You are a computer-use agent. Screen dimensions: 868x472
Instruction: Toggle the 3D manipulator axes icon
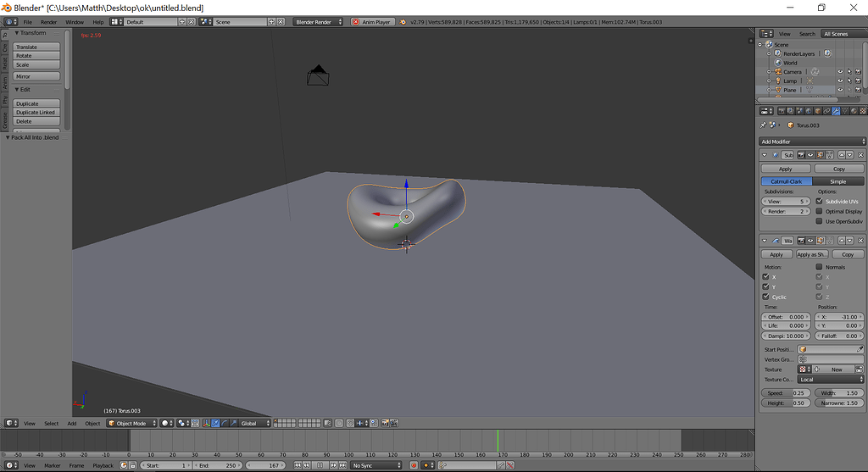(x=207, y=424)
